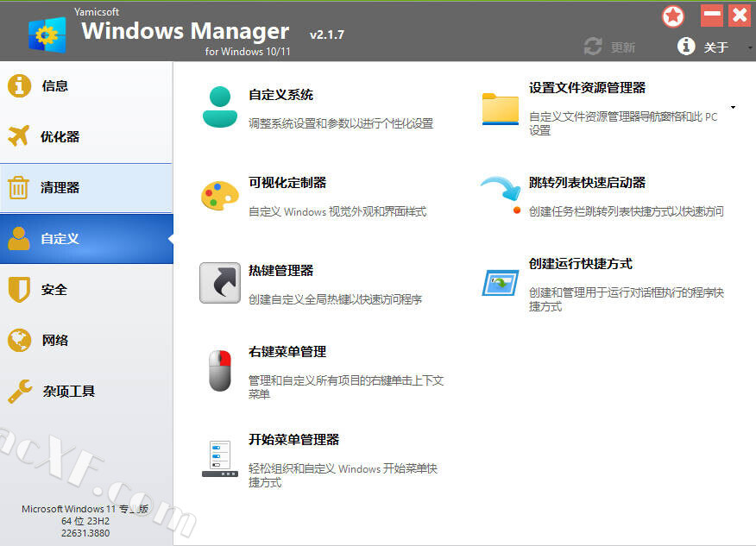Click the 关于 info icon in header

point(686,47)
